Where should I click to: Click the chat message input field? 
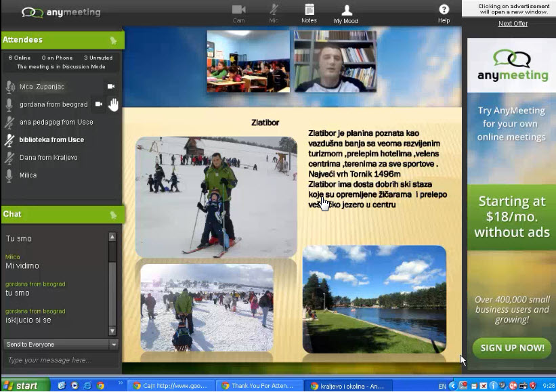click(58, 360)
